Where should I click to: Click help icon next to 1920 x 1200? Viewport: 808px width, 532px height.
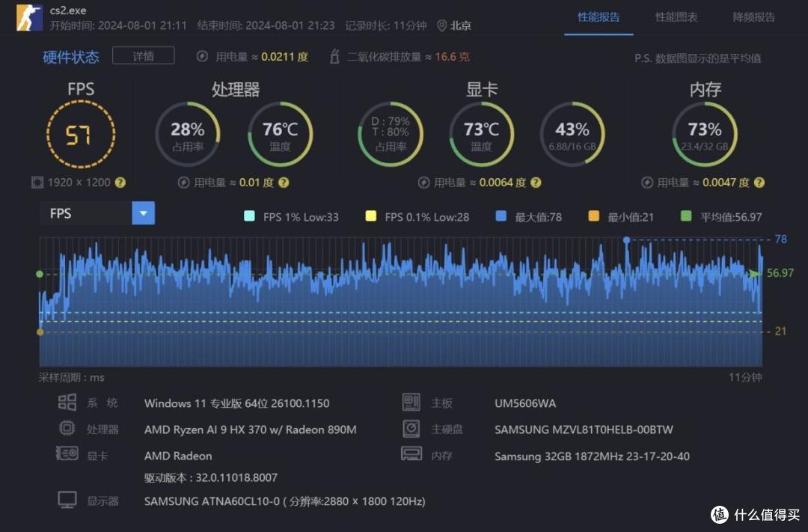(120, 183)
